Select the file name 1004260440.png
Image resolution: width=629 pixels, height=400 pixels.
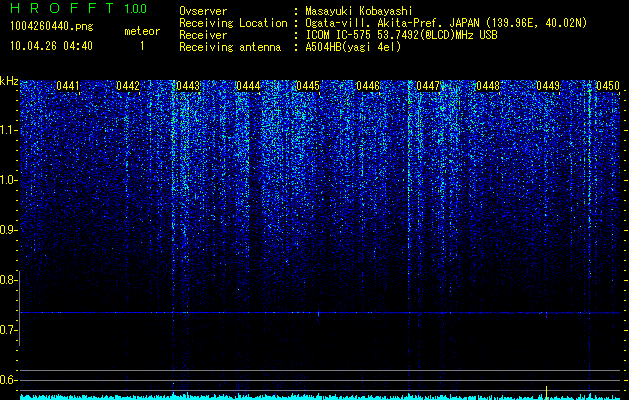point(52,26)
